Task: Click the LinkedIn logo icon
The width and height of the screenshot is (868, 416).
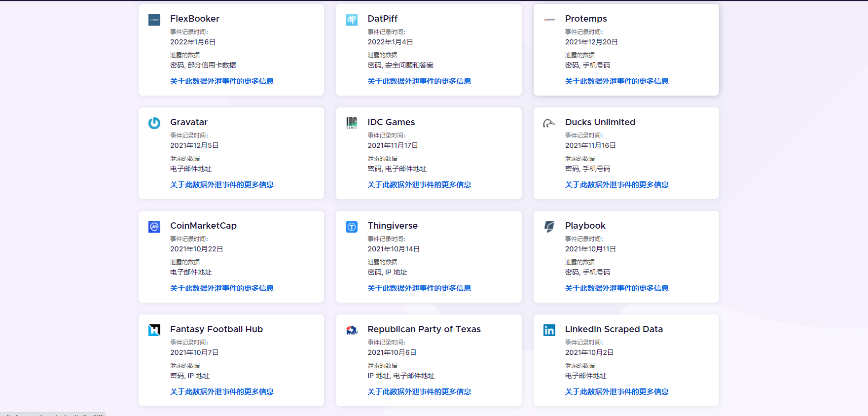Action: (549, 330)
